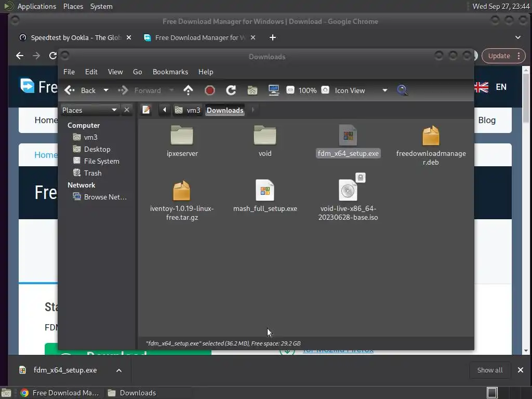Viewport: 532px width, 399px height.
Task: Toggle text-based location entry pencil icon
Action: (146, 110)
